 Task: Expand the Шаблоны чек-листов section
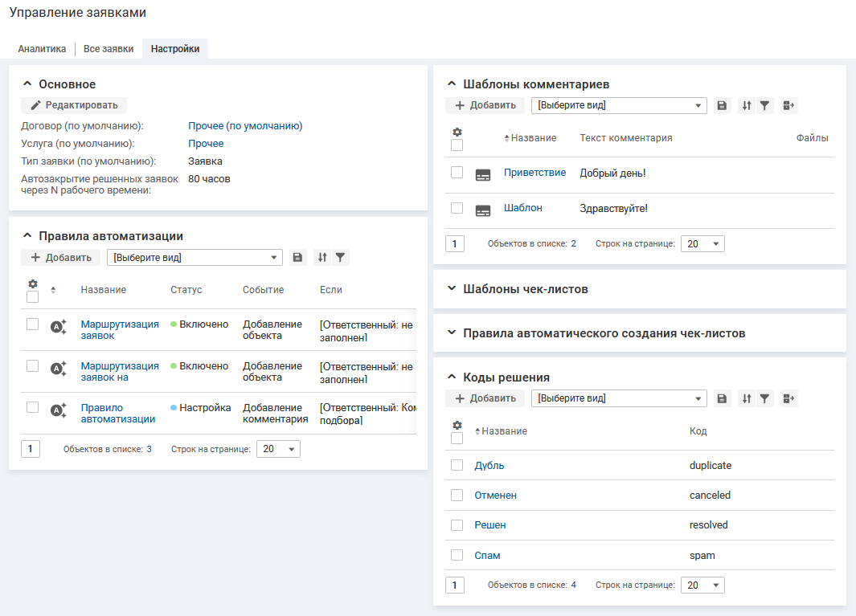pyautogui.click(x=526, y=289)
